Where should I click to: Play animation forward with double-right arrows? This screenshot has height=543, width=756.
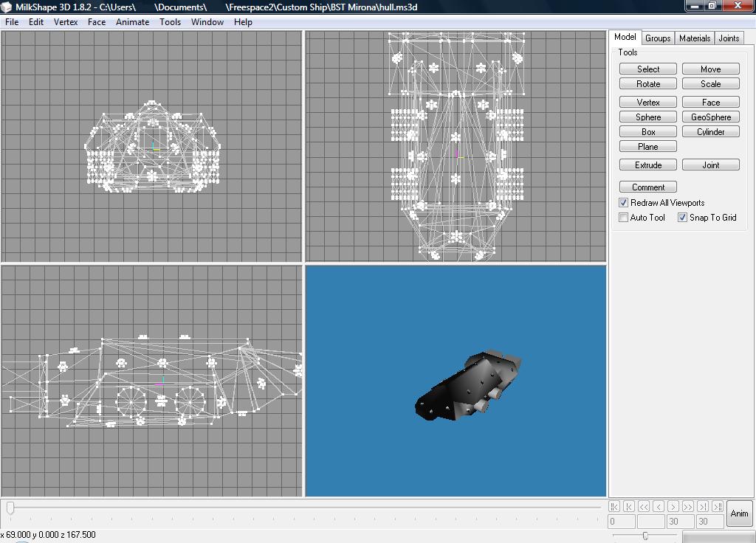pos(688,506)
